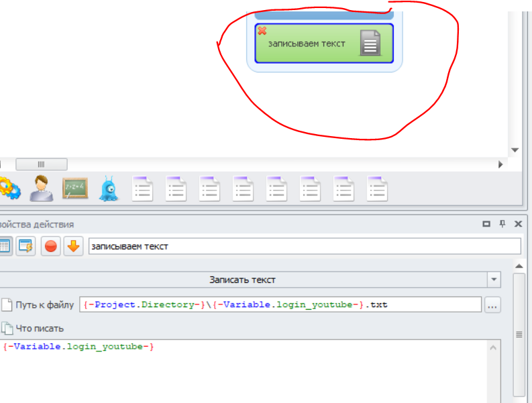Click the blue one-eyed monster icon
The height and width of the screenshot is (403, 532).
[x=109, y=188]
